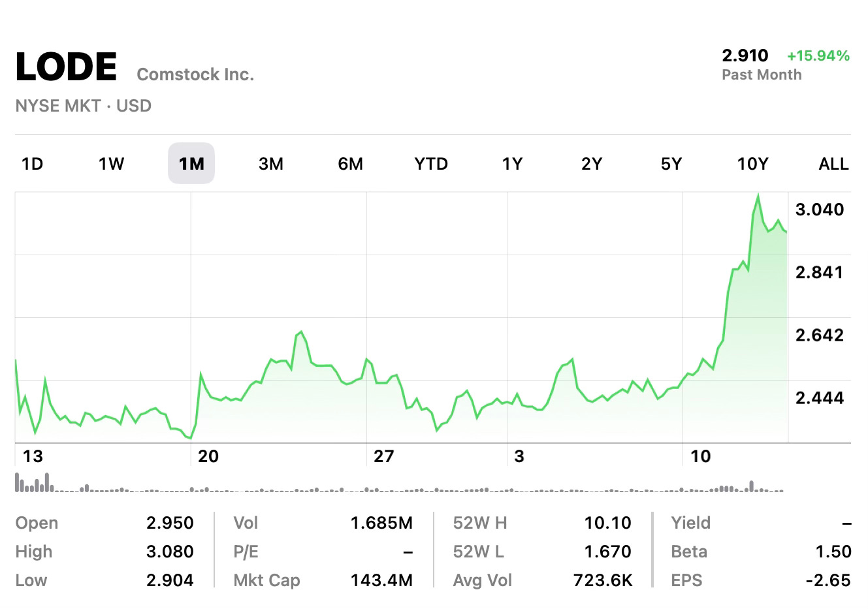Image resolution: width=868 pixels, height=609 pixels.
Task: Click the date label 13 on x-axis
Action: pyautogui.click(x=33, y=456)
